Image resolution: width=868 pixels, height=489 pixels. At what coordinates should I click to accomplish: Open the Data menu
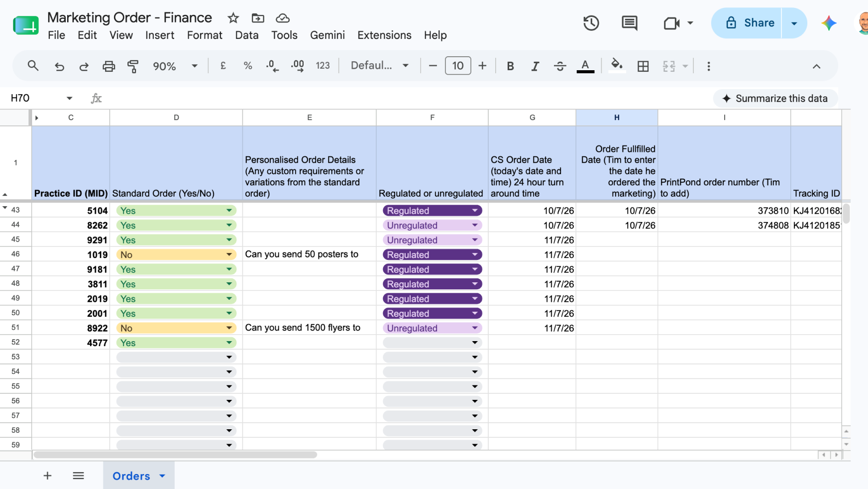pos(246,35)
